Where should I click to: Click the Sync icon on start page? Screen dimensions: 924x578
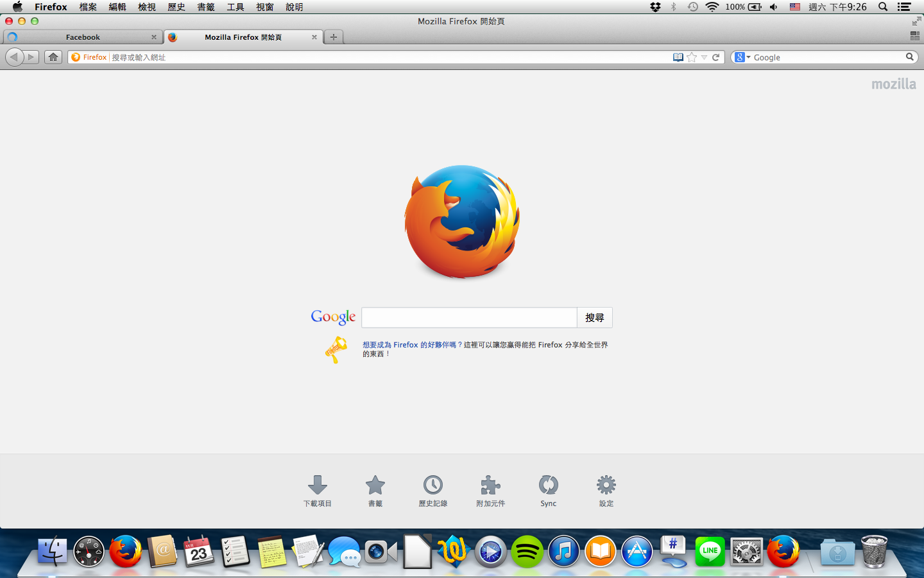[x=549, y=486]
